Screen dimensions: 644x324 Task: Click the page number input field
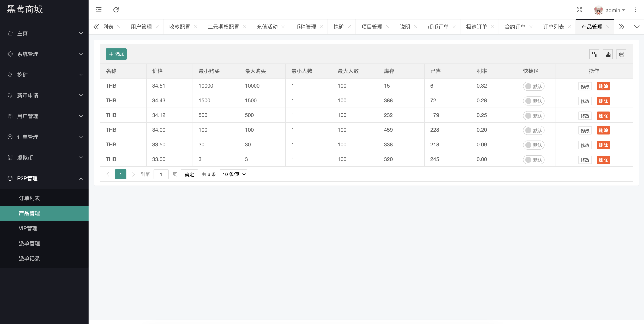161,174
